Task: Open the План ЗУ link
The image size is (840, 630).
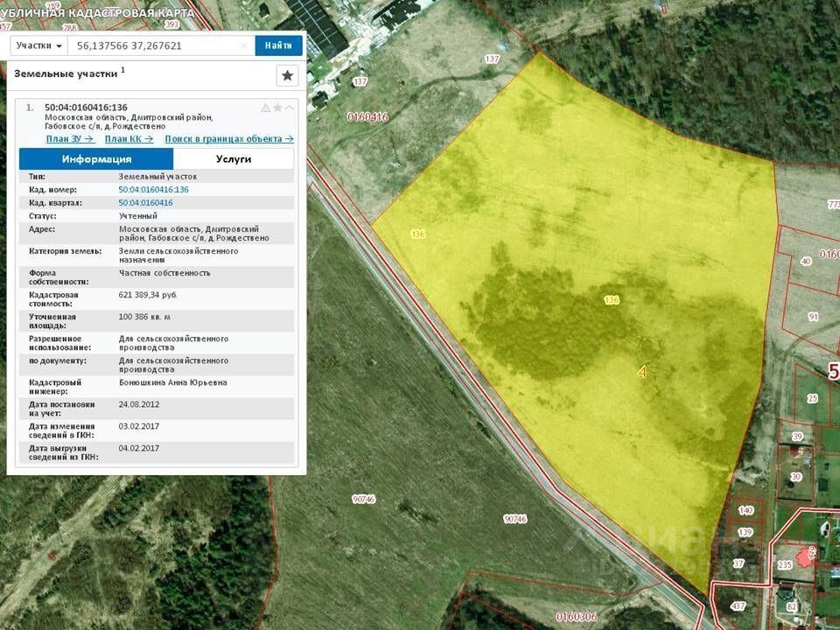Action: pyautogui.click(x=69, y=138)
